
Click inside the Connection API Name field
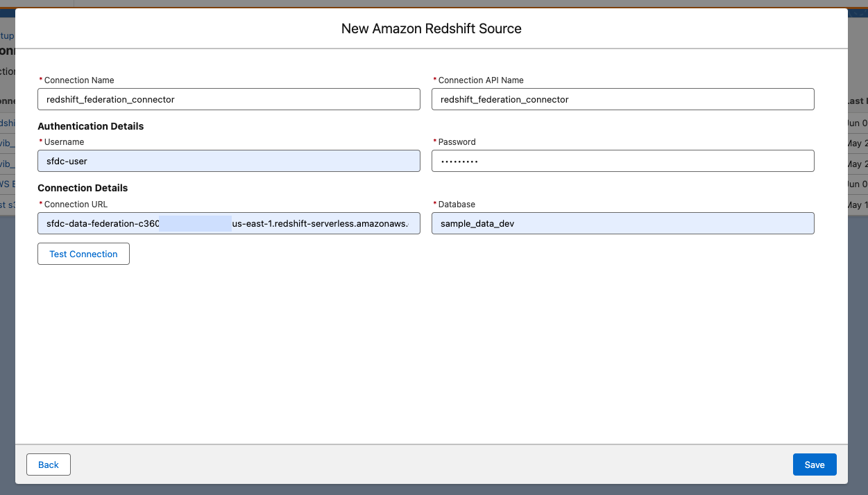[623, 99]
